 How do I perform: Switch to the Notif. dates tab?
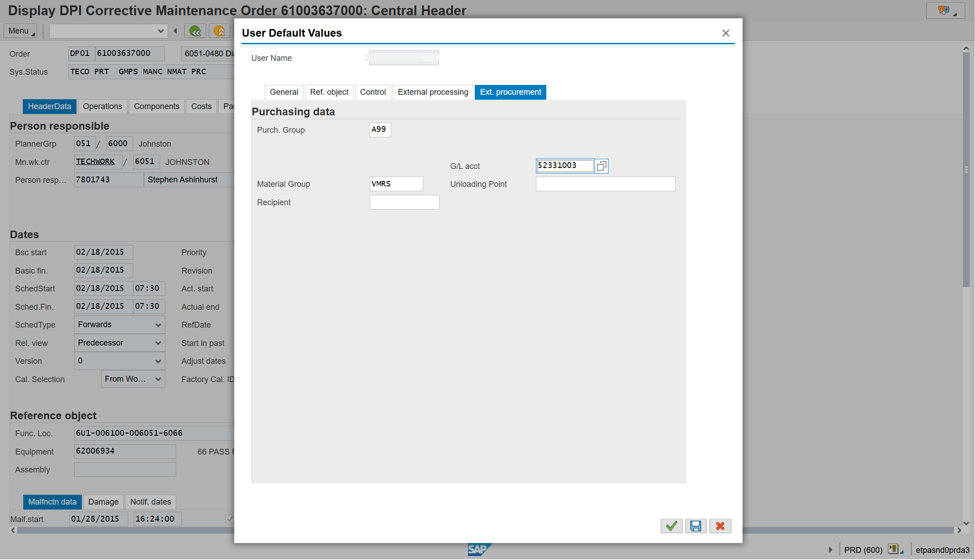click(x=151, y=502)
